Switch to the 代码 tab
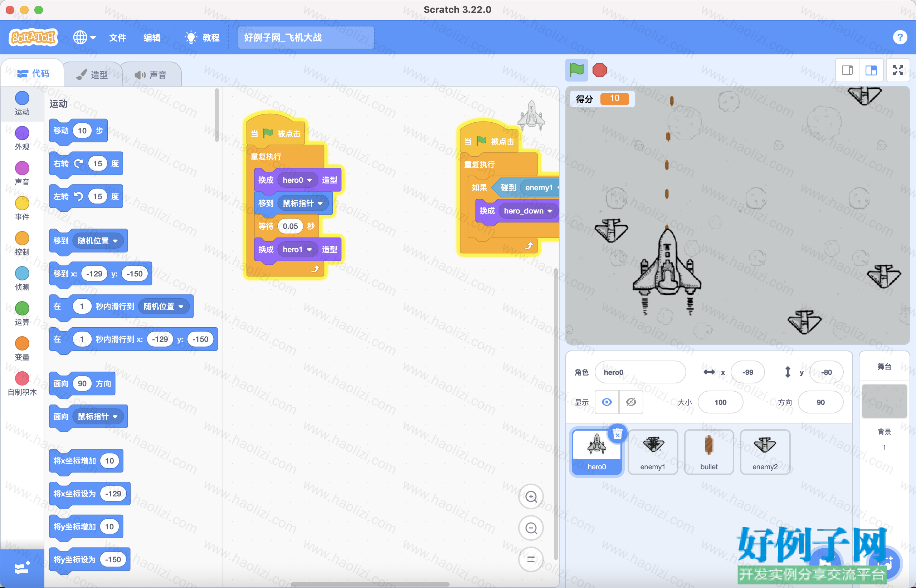Viewport: 916px width, 588px height. 33,73
